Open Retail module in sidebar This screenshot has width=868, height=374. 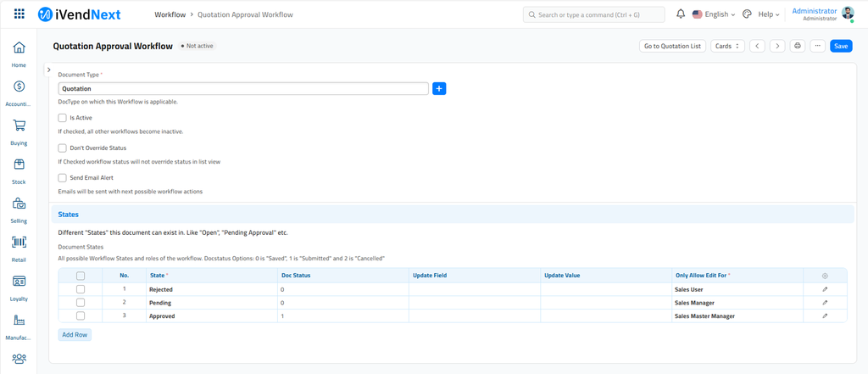point(19,248)
